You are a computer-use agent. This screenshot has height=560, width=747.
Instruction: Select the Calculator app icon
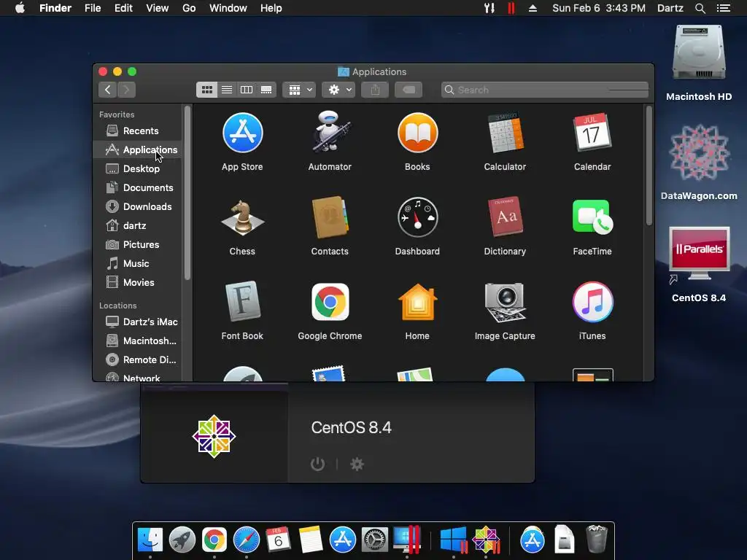coord(505,133)
